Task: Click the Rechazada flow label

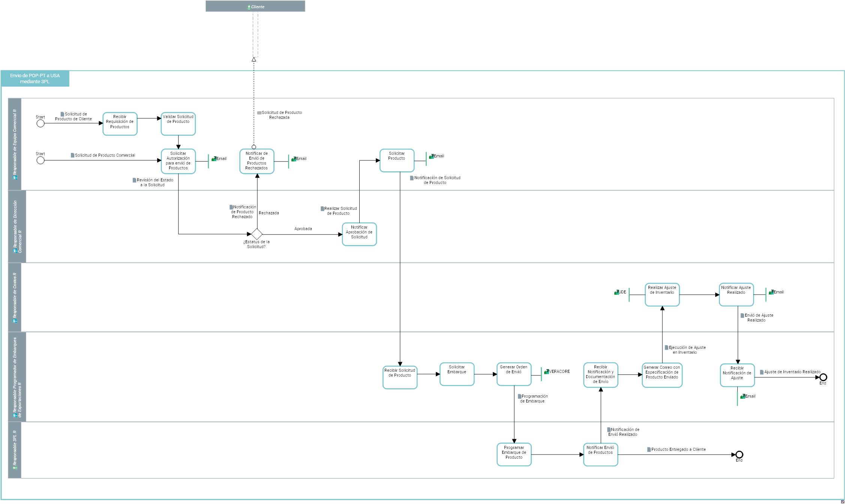Action: click(269, 213)
